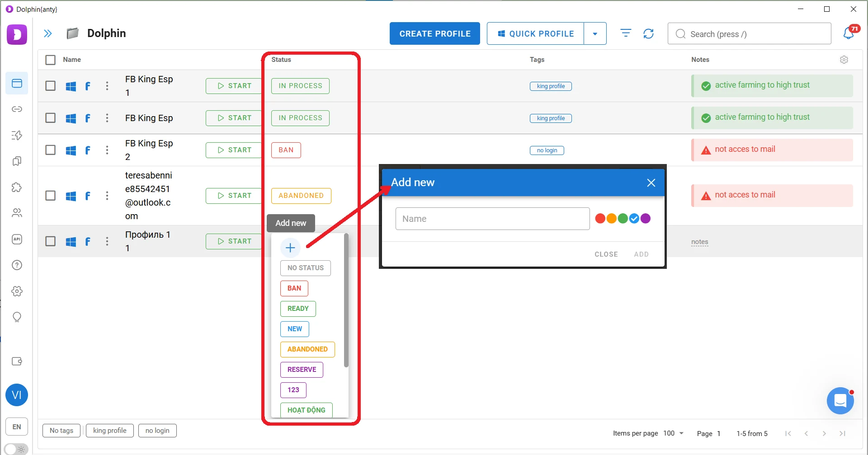Click the status Name input field

[493, 219]
